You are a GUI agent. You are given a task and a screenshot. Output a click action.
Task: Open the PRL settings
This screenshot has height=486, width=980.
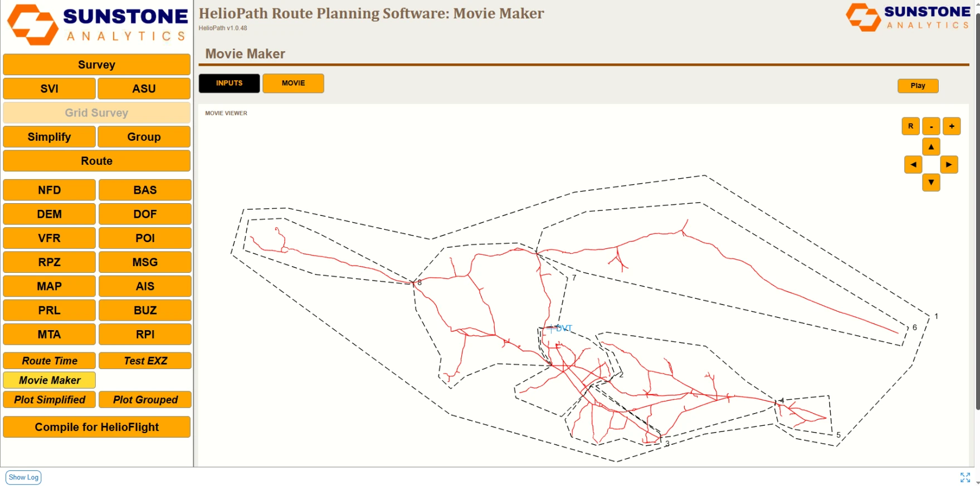pos(49,311)
